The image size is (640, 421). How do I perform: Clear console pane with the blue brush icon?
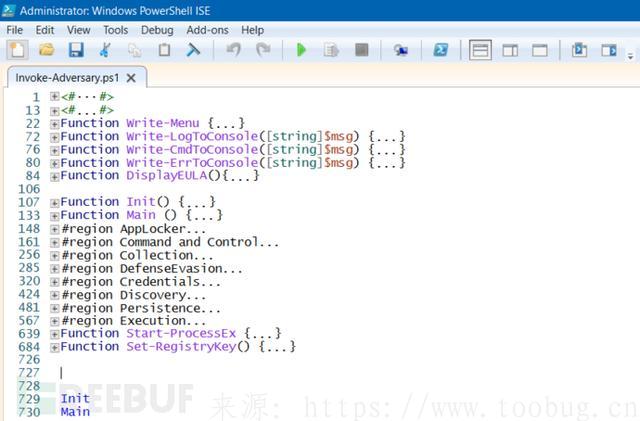coord(193,50)
